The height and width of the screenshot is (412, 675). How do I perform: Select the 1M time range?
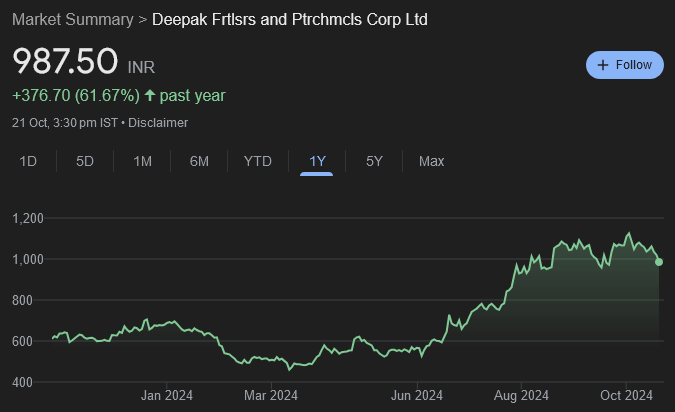(x=142, y=161)
